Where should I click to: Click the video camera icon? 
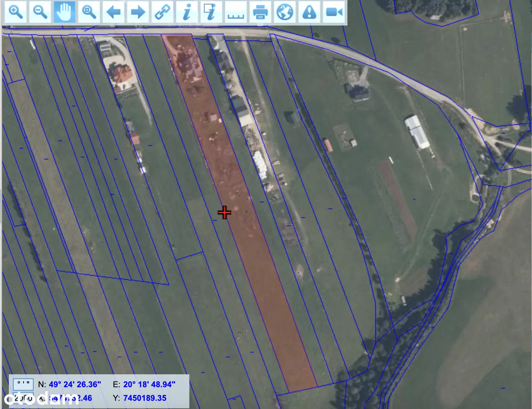coord(334,12)
